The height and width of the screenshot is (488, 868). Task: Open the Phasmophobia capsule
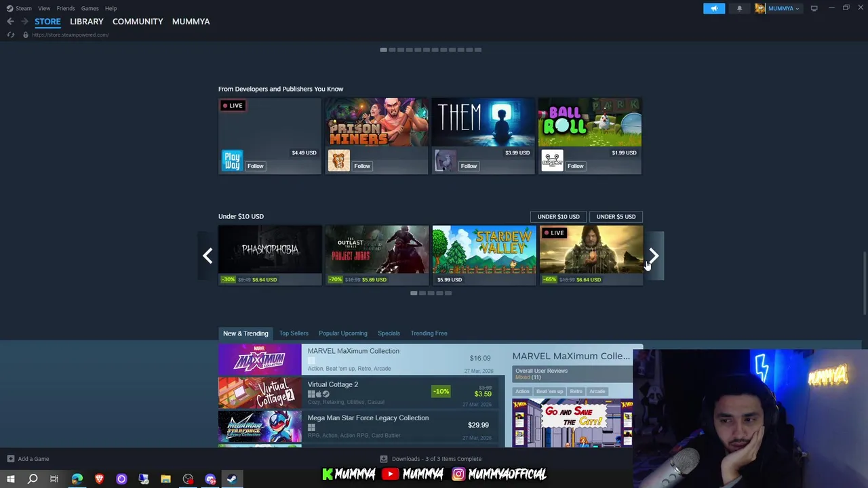270,256
